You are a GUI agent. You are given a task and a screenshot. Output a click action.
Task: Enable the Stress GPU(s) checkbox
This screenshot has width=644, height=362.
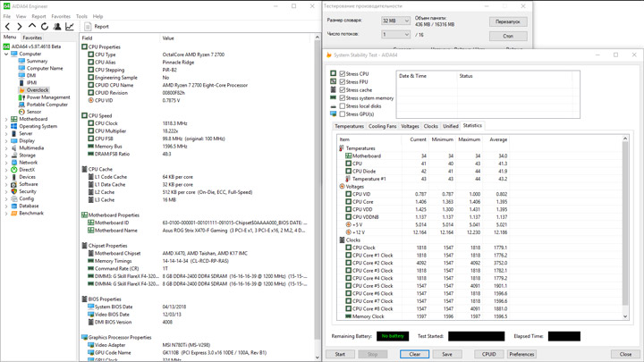click(342, 114)
